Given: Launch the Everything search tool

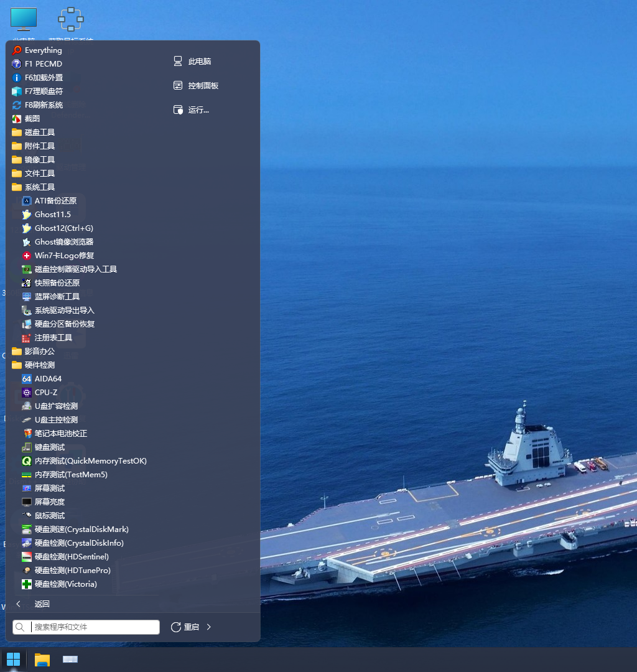Looking at the screenshot, I should coord(43,50).
